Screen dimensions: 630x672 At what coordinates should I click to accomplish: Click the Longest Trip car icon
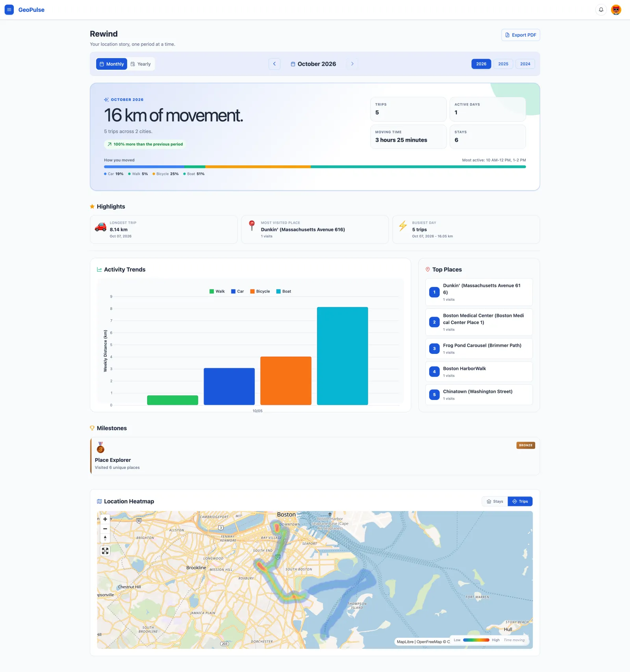point(101,227)
